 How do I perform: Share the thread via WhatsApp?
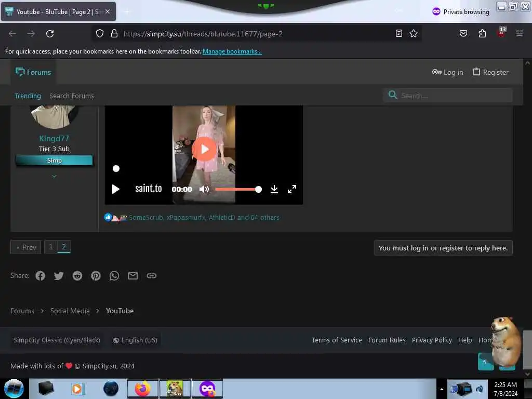click(x=114, y=276)
